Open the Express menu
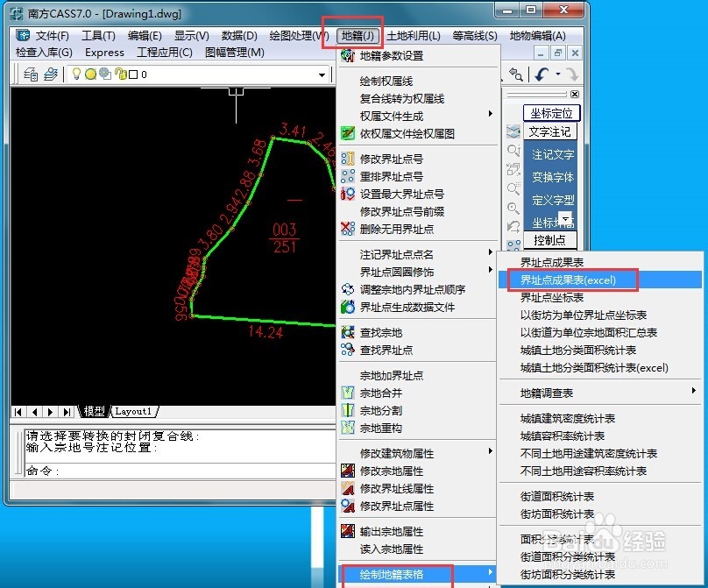 point(104,53)
